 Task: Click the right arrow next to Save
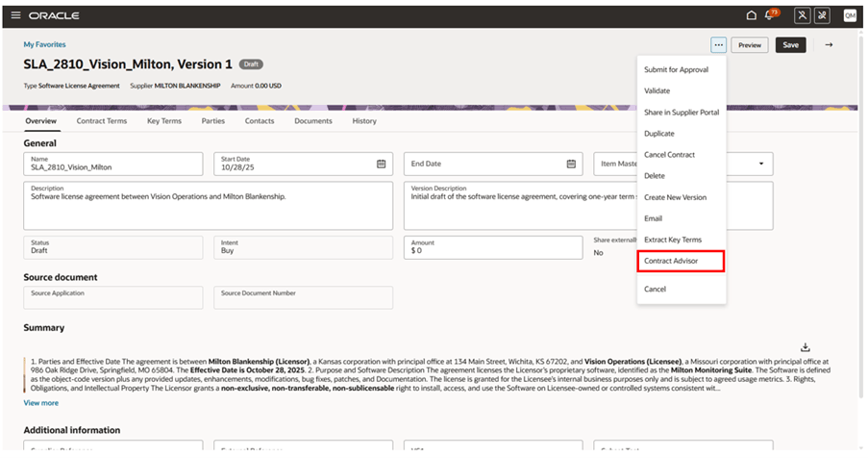coord(829,45)
